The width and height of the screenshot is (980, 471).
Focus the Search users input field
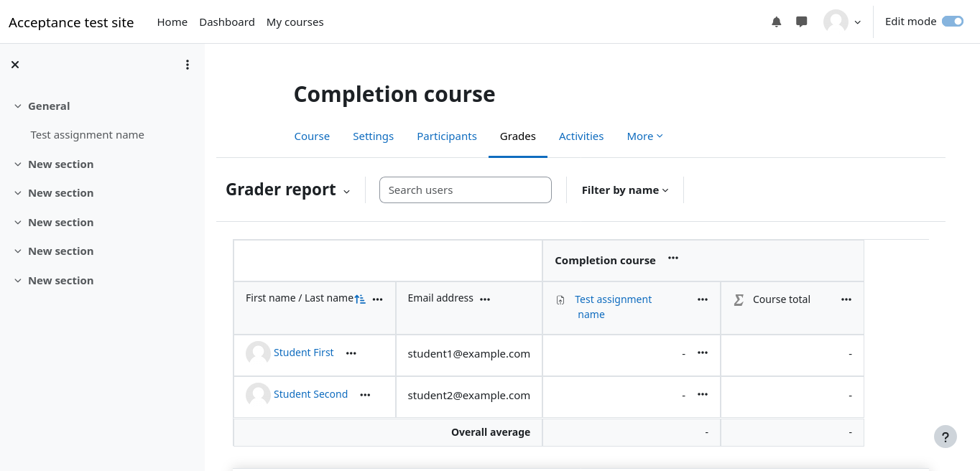(x=466, y=190)
